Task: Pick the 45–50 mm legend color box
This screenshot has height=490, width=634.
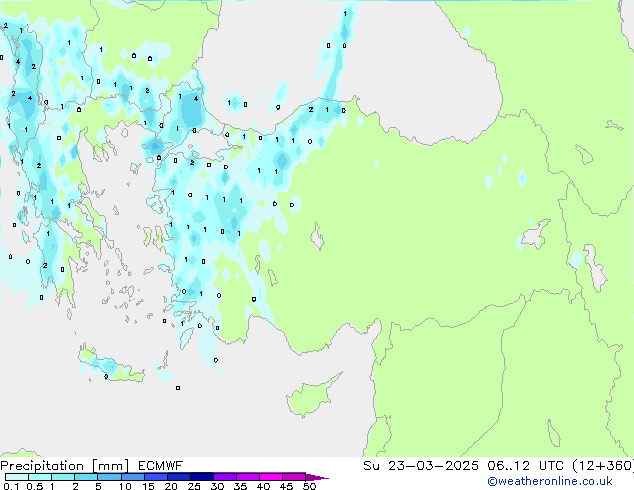Action: [294, 477]
